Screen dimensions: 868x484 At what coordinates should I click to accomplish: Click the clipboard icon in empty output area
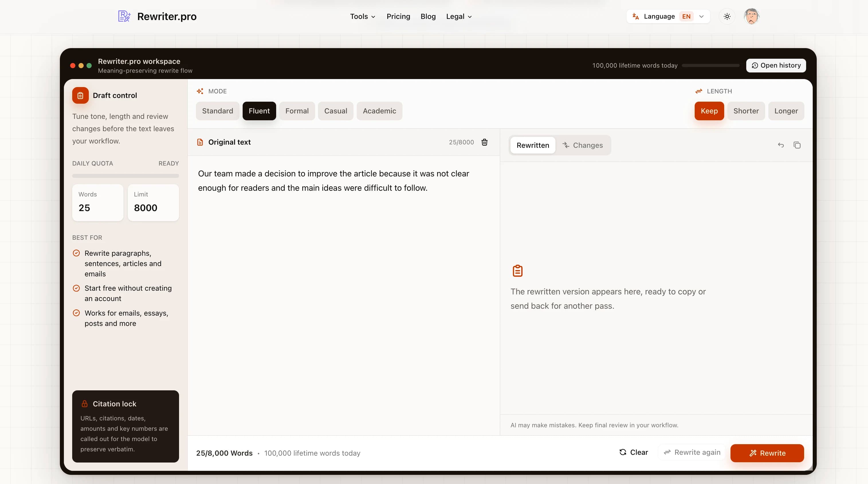coord(517,271)
